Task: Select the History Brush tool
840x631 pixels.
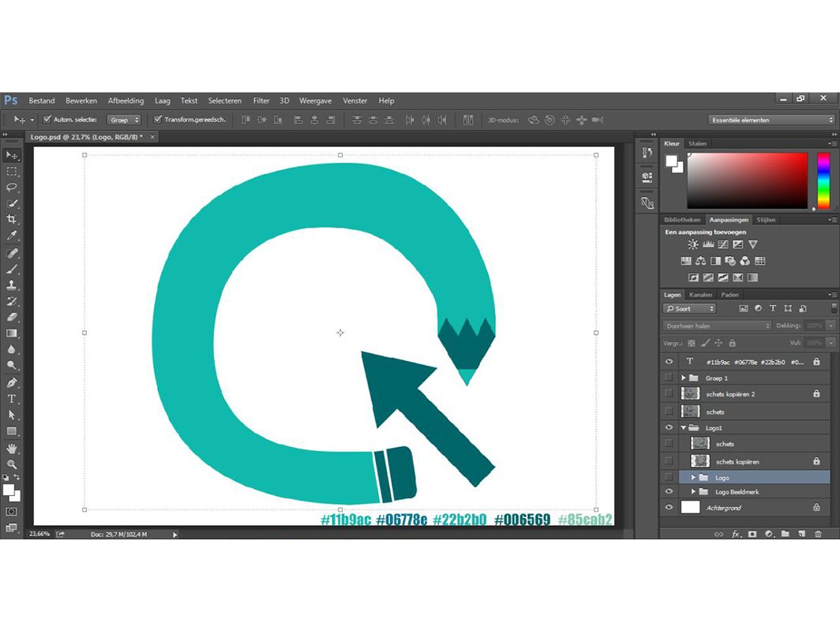Action: tap(12, 302)
